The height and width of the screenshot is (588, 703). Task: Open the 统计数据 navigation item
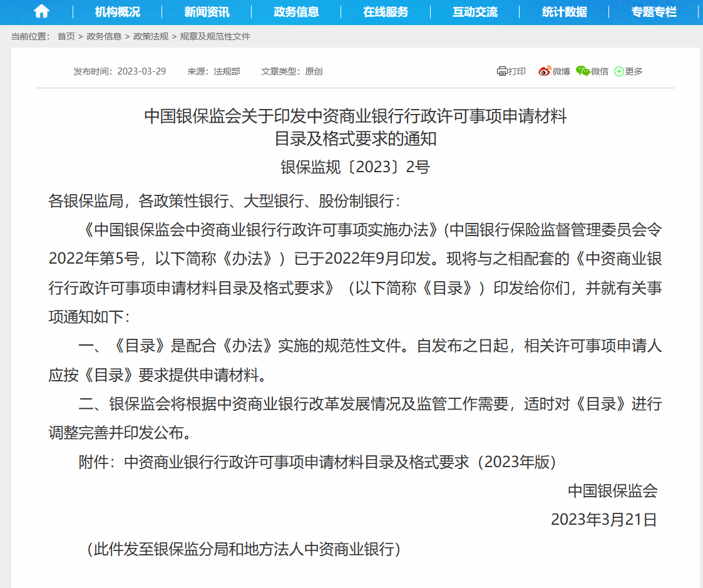[x=564, y=12]
